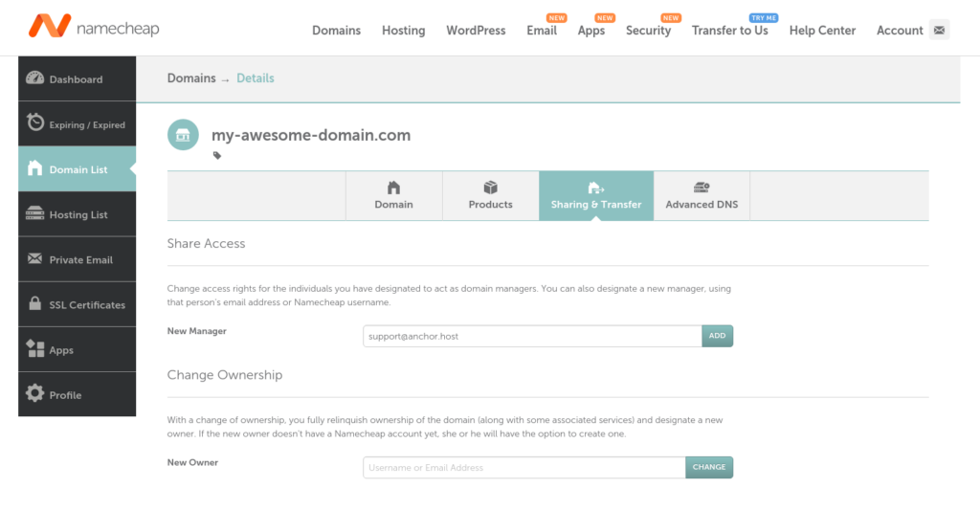
Task: Click the Advanced DNS server icon
Action: [702, 187]
